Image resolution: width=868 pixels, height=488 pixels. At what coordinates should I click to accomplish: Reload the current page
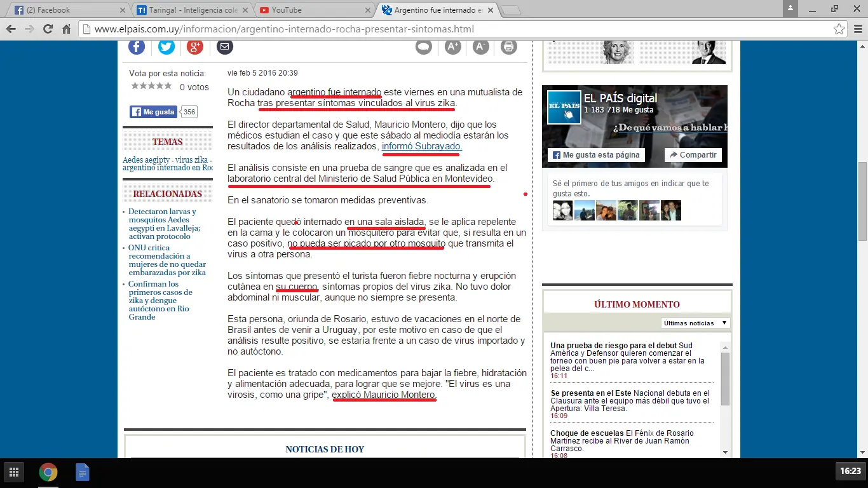[x=48, y=29]
